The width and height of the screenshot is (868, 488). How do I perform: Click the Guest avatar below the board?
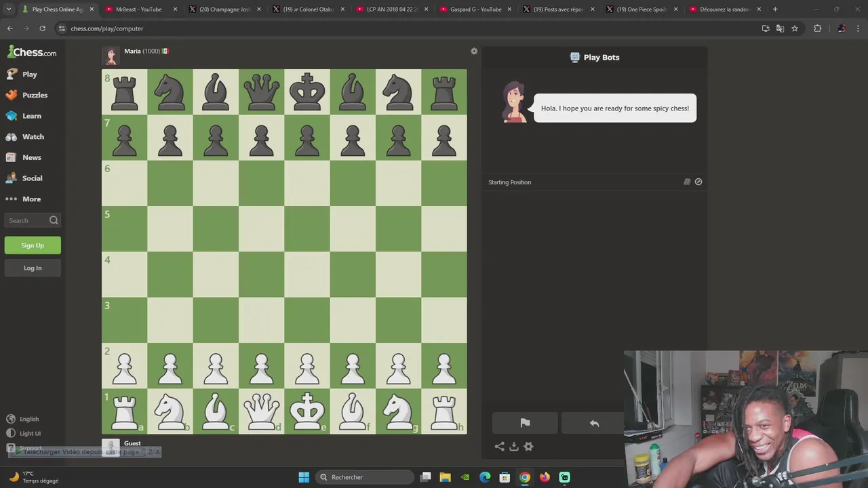click(x=111, y=447)
